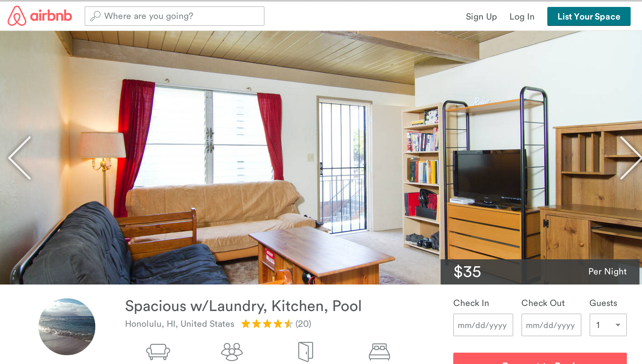Click the Honolulu, HI, United States location
This screenshot has height=364, width=642.
[180, 324]
